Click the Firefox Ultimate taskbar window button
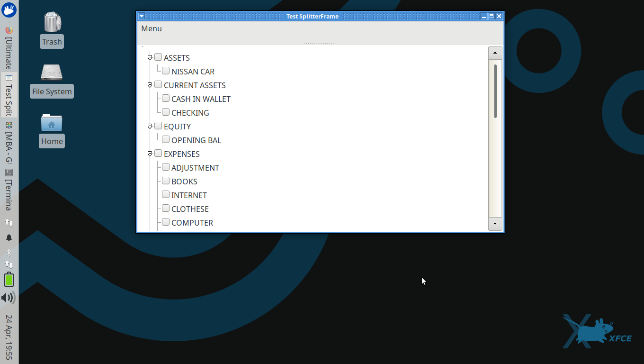 tap(9, 47)
